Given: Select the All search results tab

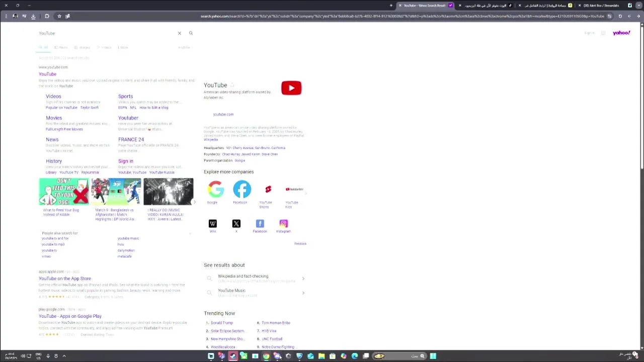Looking at the screenshot, I should click(x=44, y=47).
